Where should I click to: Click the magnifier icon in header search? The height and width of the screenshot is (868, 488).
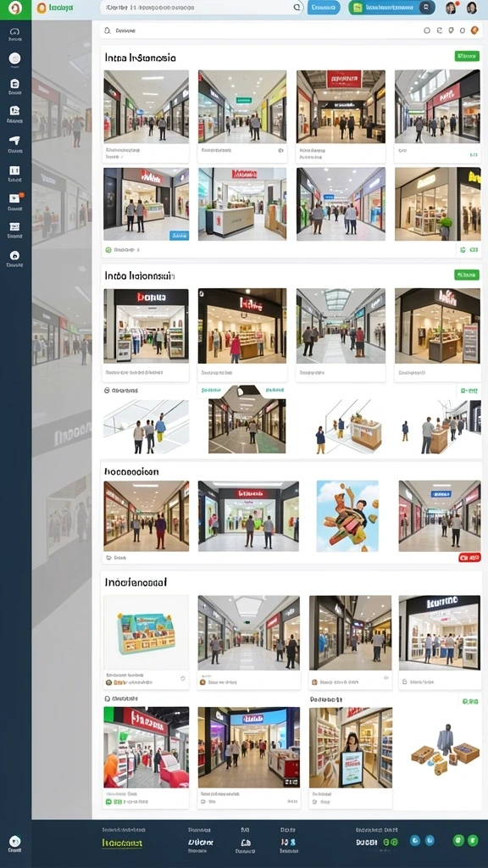click(297, 7)
